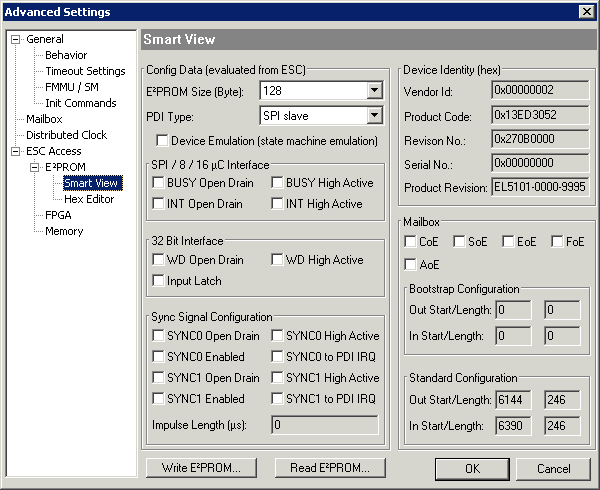
Task: Click the Revison No. field
Action: [x=540, y=139]
